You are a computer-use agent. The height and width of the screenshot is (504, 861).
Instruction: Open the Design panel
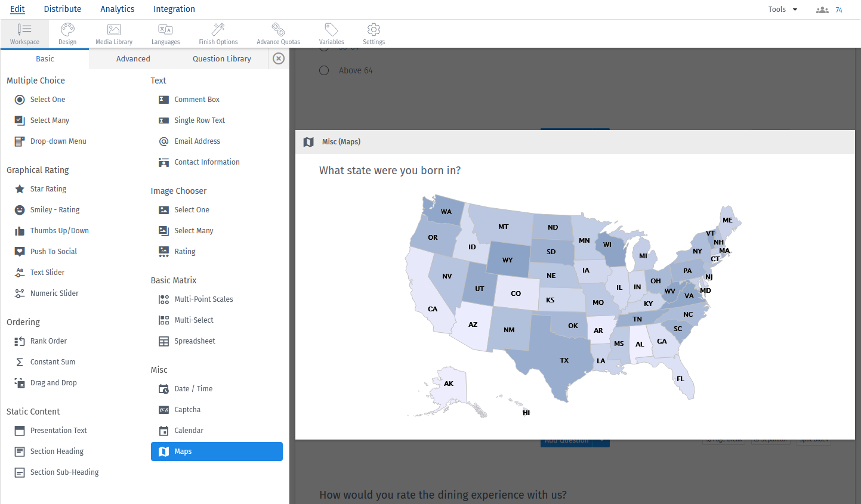(67, 33)
